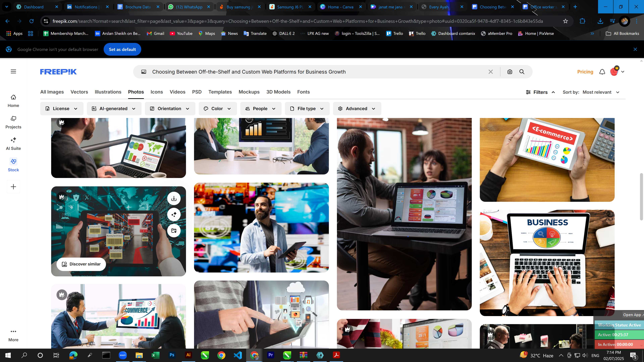The width and height of the screenshot is (644, 362).
Task: Expand the License filter dropdown
Action: (62, 108)
